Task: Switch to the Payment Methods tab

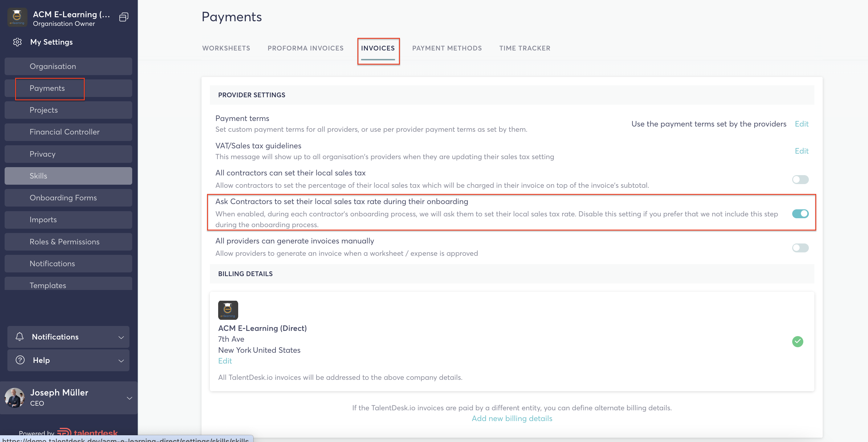Action: click(x=447, y=48)
